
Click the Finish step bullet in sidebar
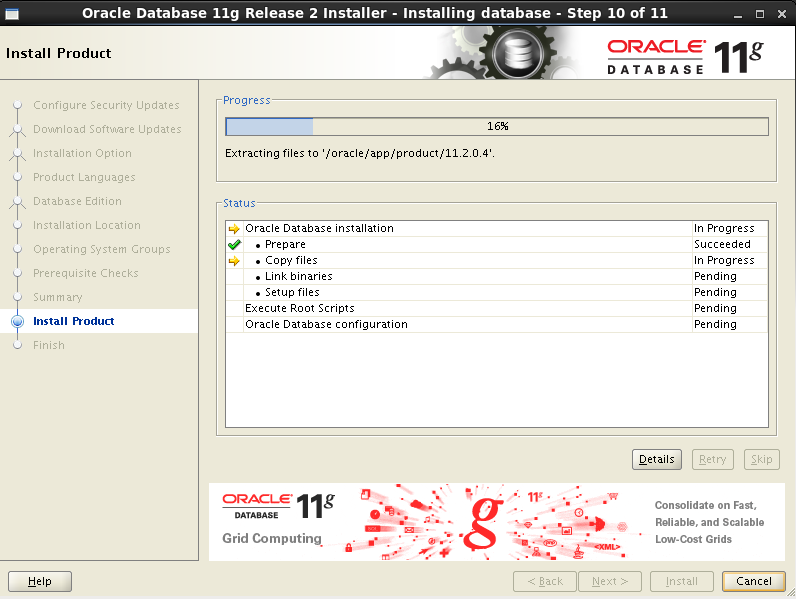click(x=17, y=345)
